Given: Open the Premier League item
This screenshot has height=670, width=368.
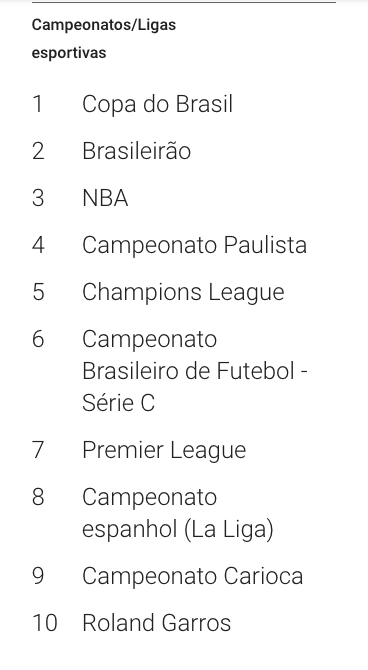Looking at the screenshot, I should pyautogui.click(x=164, y=450).
